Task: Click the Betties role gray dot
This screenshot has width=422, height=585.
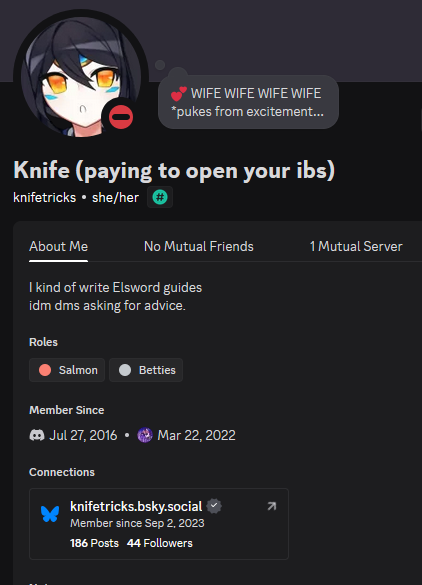Action: [x=125, y=370]
